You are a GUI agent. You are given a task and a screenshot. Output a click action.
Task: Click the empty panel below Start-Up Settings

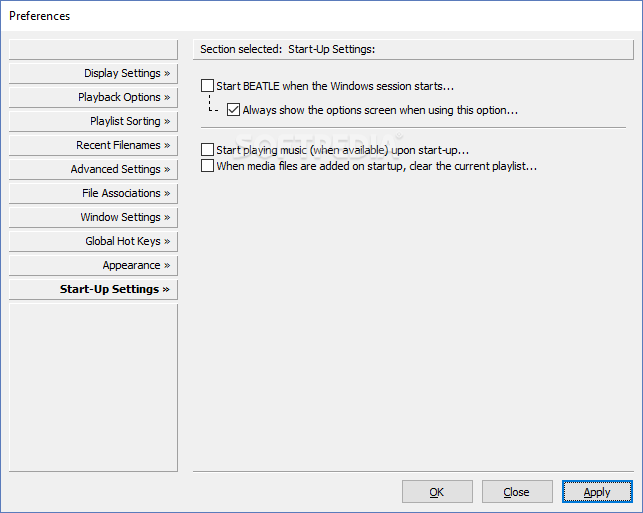tap(93, 388)
